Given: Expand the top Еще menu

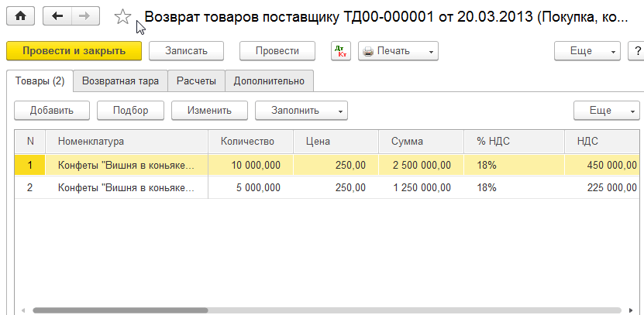Looking at the screenshot, I should pyautogui.click(x=587, y=50).
